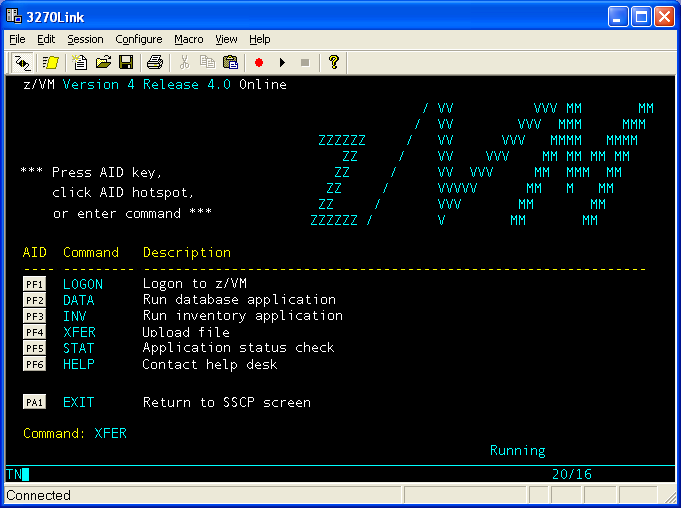Minimize the 3270Link window
The image size is (686, 508).
(618, 17)
